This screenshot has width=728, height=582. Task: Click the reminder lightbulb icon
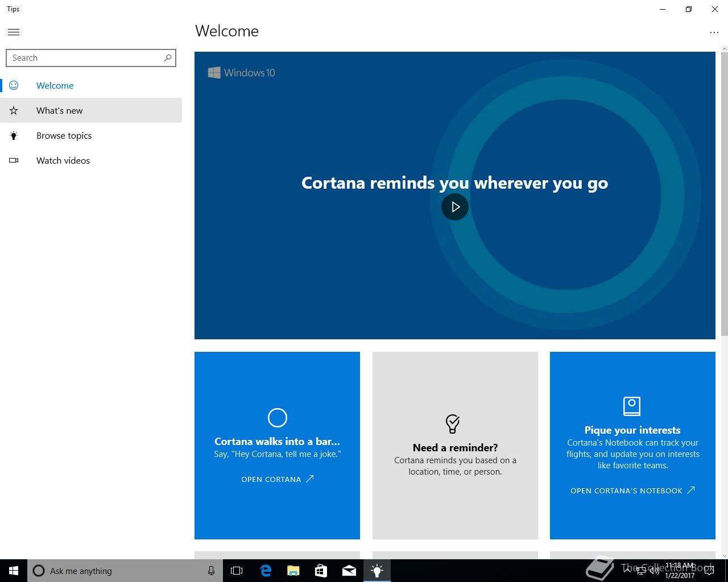(x=453, y=423)
